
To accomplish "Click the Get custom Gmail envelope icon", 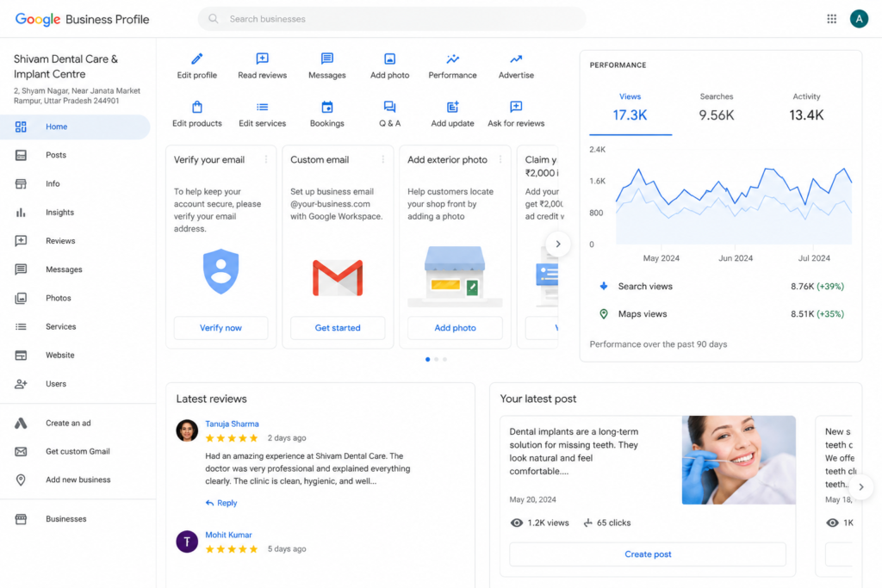I will [x=21, y=451].
